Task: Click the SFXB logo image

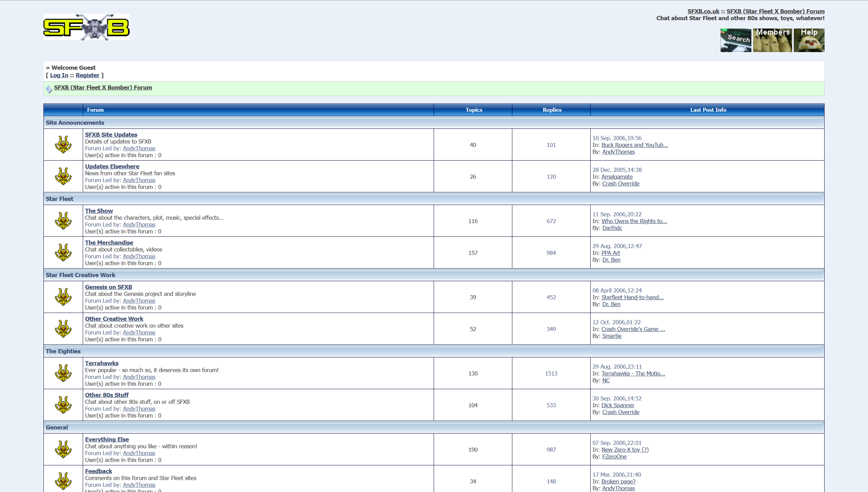Action: [87, 27]
